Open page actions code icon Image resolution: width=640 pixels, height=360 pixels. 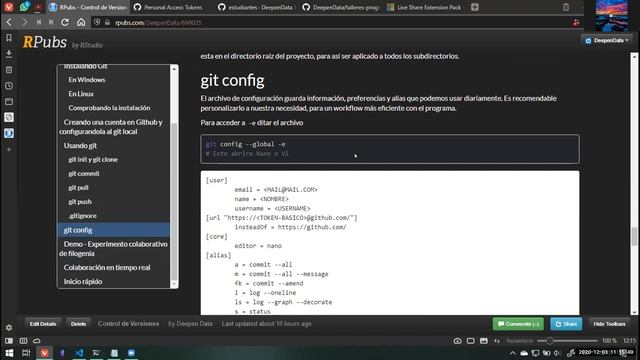(x=497, y=340)
